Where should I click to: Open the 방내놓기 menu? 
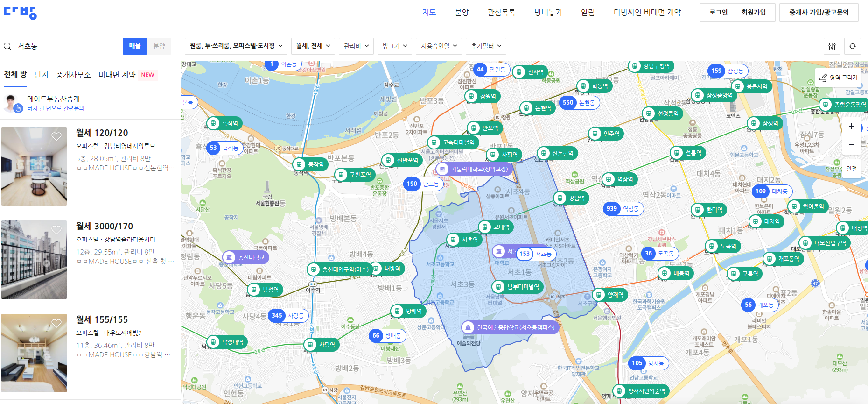[548, 12]
